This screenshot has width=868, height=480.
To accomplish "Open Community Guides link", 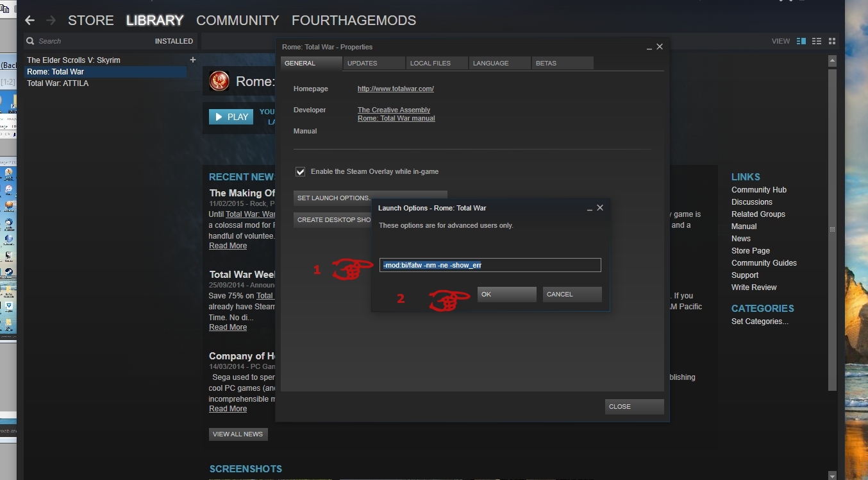I will pyautogui.click(x=764, y=263).
